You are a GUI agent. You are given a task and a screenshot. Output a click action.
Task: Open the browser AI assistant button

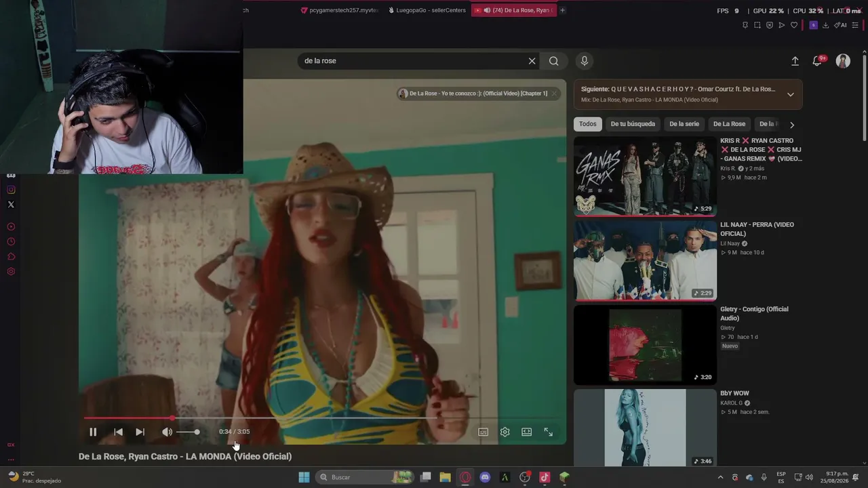click(x=840, y=25)
